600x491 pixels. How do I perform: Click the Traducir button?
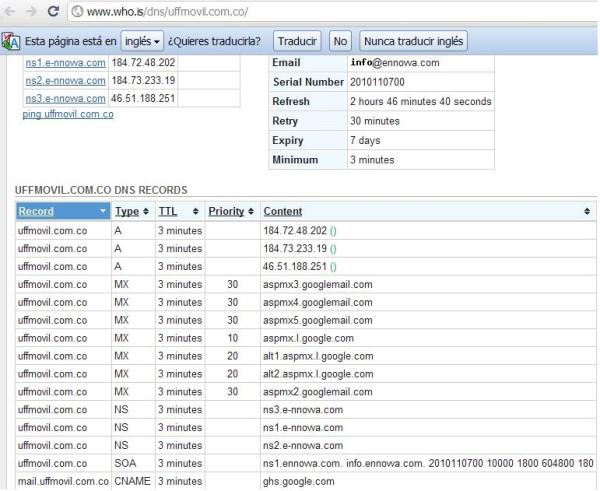(297, 41)
